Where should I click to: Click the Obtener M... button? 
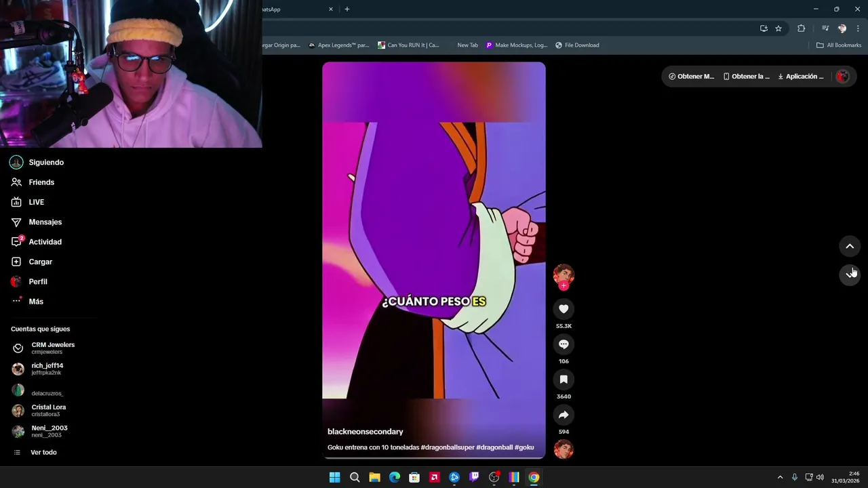pos(691,77)
